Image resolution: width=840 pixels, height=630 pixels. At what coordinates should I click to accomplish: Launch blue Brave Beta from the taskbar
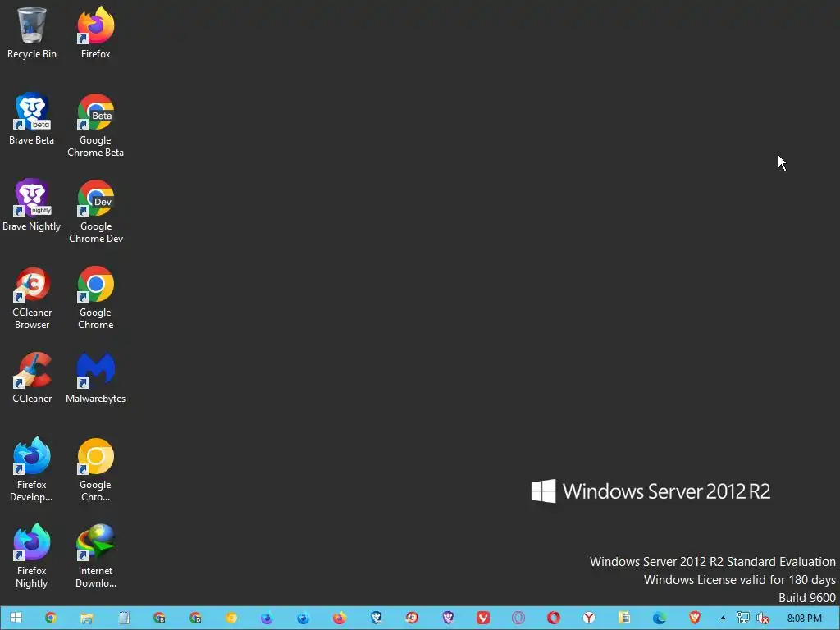click(x=376, y=619)
